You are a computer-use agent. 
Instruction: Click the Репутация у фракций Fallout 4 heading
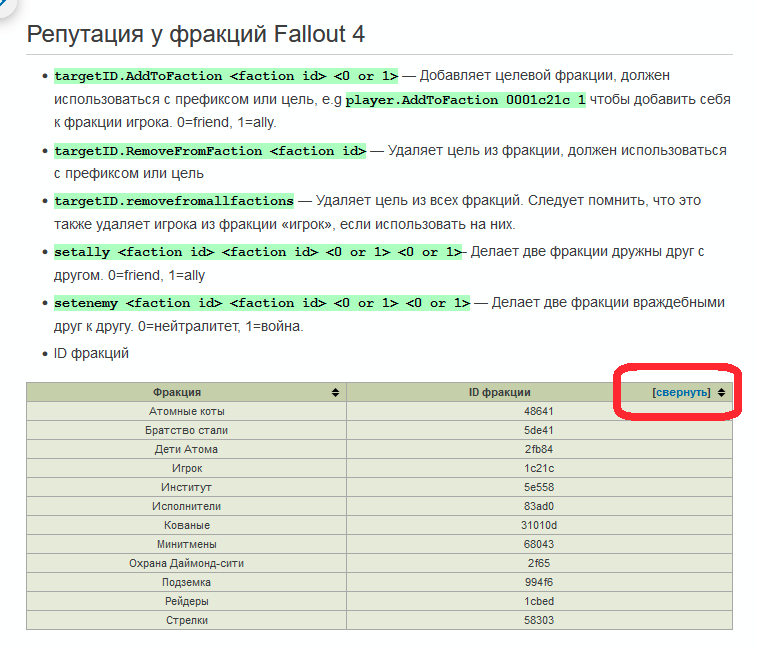[196, 35]
